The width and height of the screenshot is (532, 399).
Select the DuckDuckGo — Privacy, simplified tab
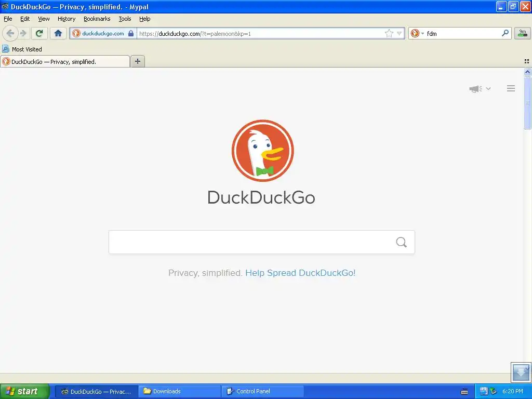pyautogui.click(x=65, y=61)
